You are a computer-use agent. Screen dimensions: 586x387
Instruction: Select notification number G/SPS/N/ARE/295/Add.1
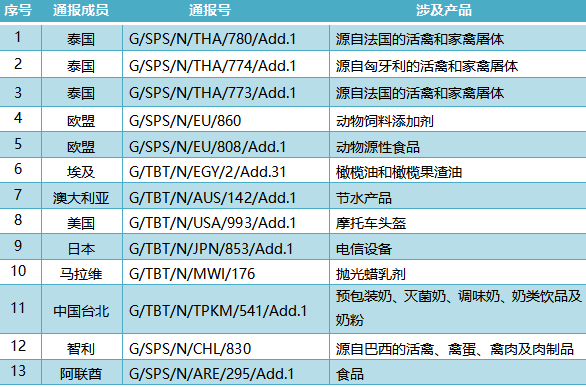click(212, 374)
